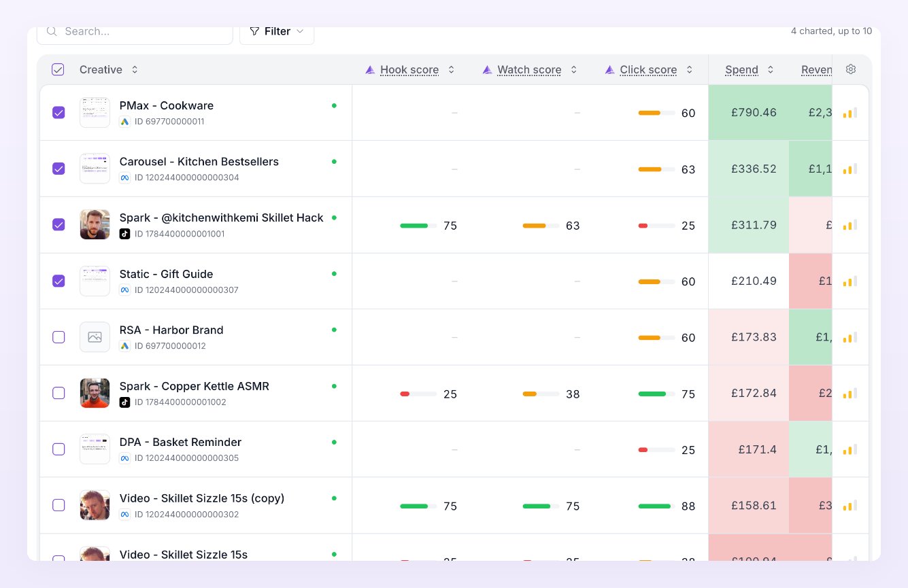Click sort arrows next to Creative header
The width and height of the screenshot is (908, 588).
pos(135,69)
